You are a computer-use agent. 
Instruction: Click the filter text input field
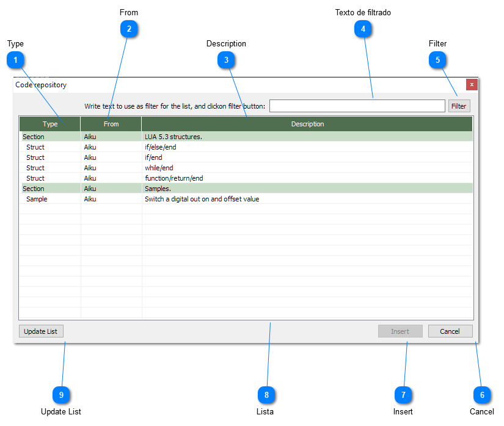[x=357, y=106]
